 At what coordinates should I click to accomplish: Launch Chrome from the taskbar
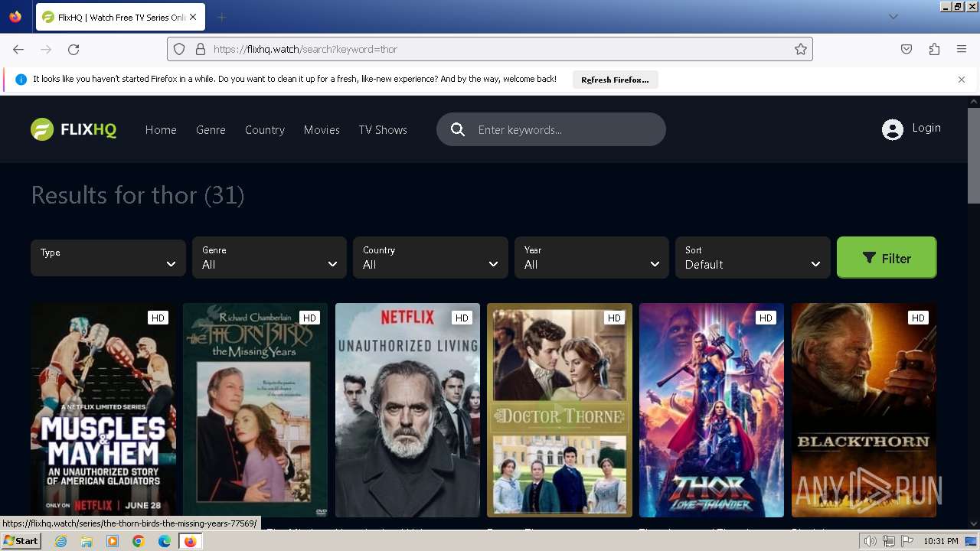coord(139,541)
